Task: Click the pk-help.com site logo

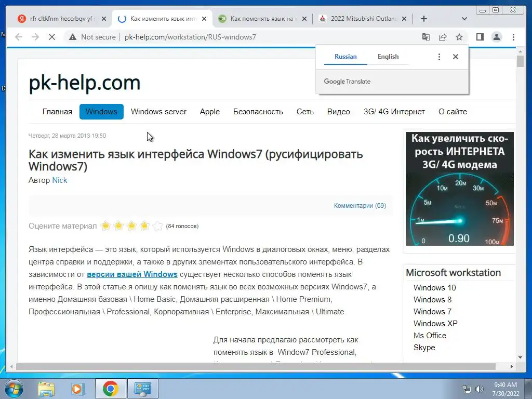Action: 85,83
